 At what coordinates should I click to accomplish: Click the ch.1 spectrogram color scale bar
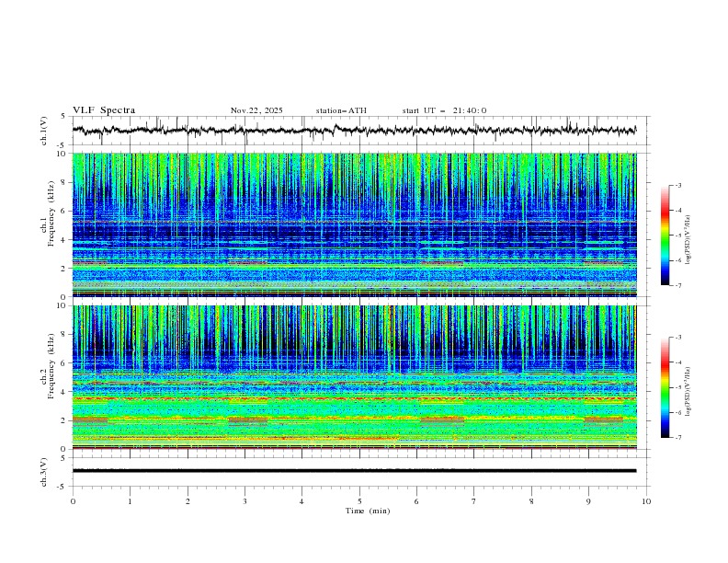[x=665, y=236]
